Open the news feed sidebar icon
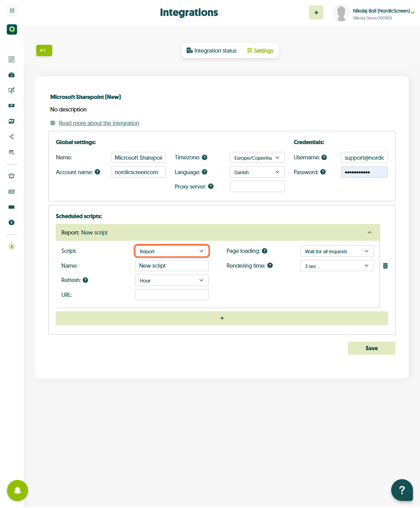This screenshot has width=420, height=508. (12, 192)
